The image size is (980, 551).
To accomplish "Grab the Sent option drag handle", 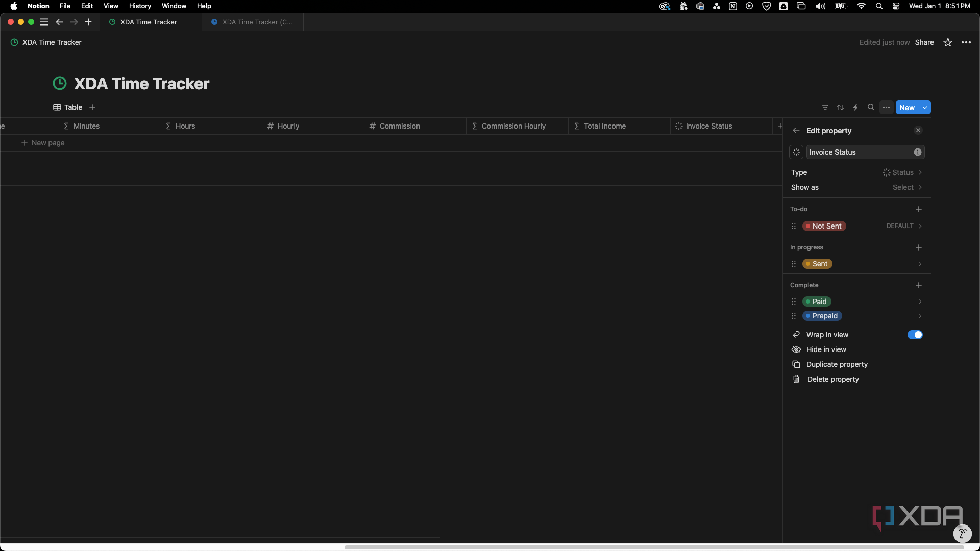I will click(794, 264).
